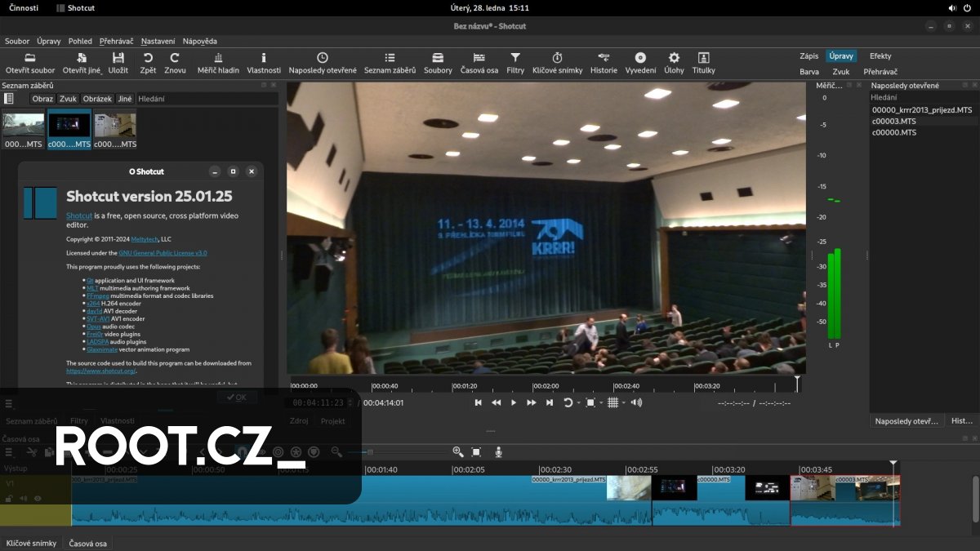Mute the V1 track audio
980x551 pixels.
tap(23, 498)
